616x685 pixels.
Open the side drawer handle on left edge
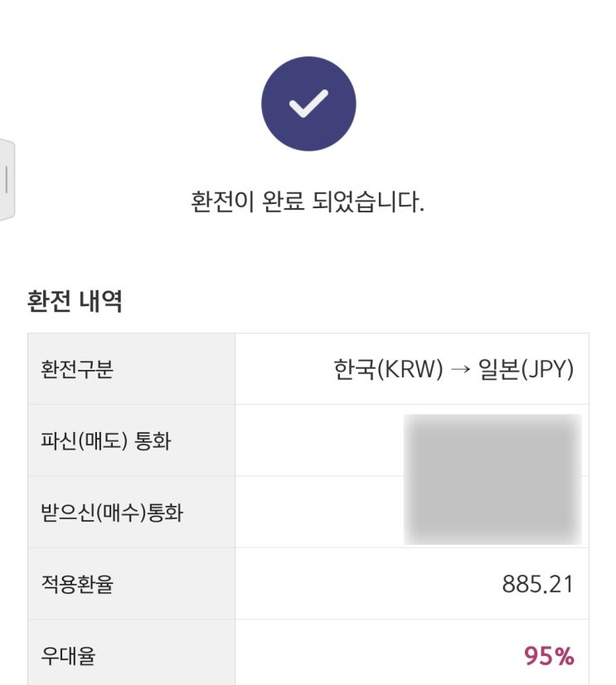point(7,180)
